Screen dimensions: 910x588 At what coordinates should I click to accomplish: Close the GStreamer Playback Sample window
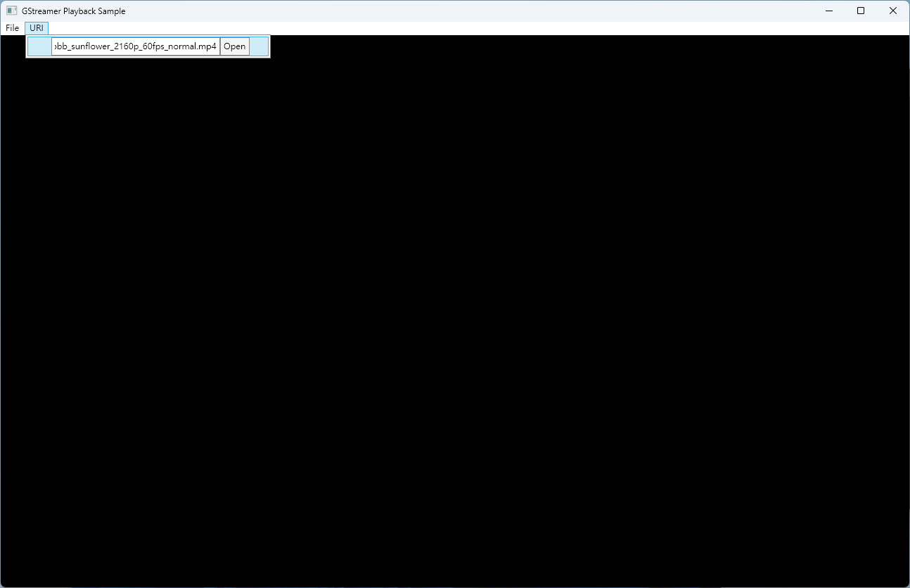click(x=893, y=11)
